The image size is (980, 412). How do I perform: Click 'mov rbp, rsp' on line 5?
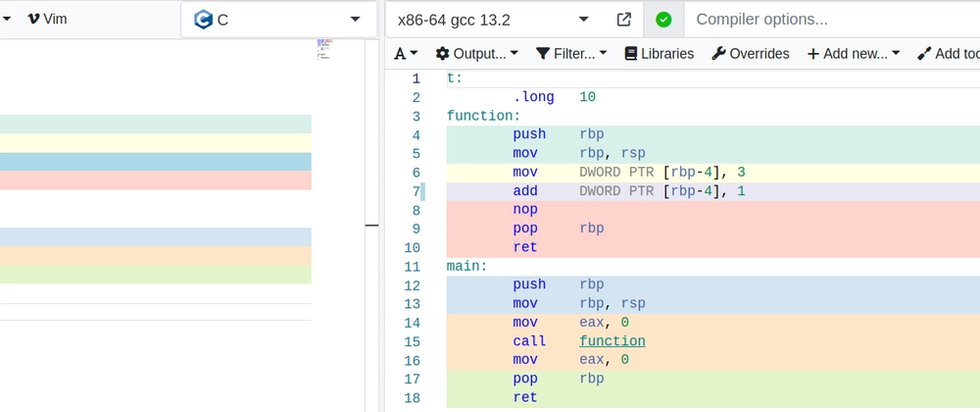pyautogui.click(x=579, y=153)
